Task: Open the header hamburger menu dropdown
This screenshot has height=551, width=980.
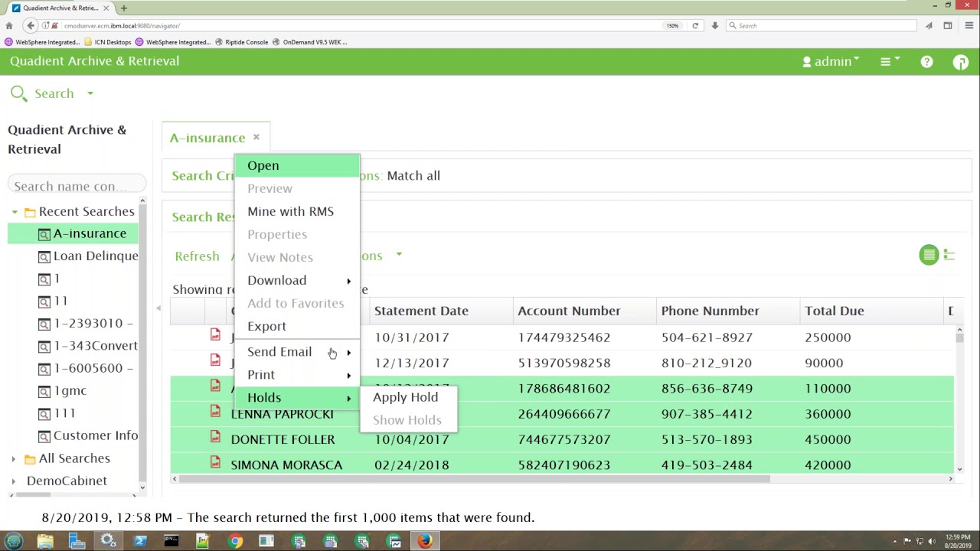Action: coord(890,62)
